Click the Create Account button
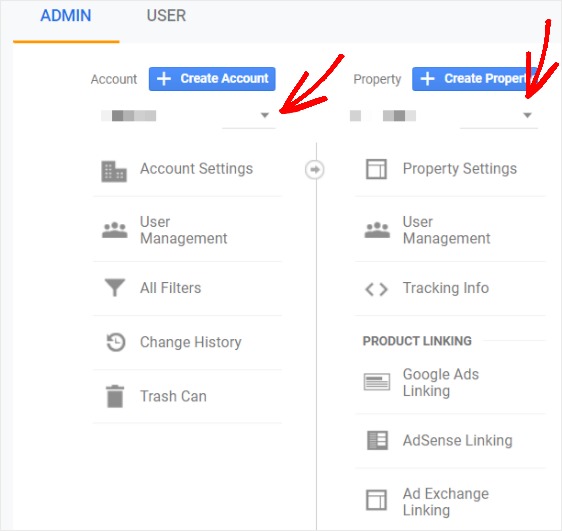Screen dimensions: 562x531 tap(212, 79)
